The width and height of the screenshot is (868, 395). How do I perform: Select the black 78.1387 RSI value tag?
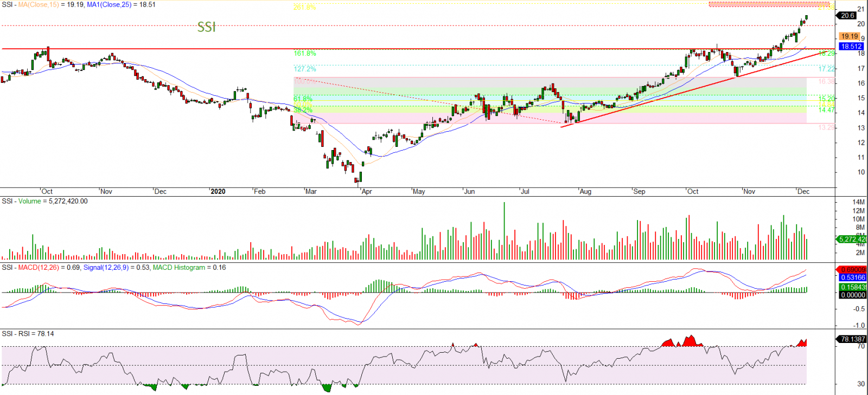tap(852, 339)
